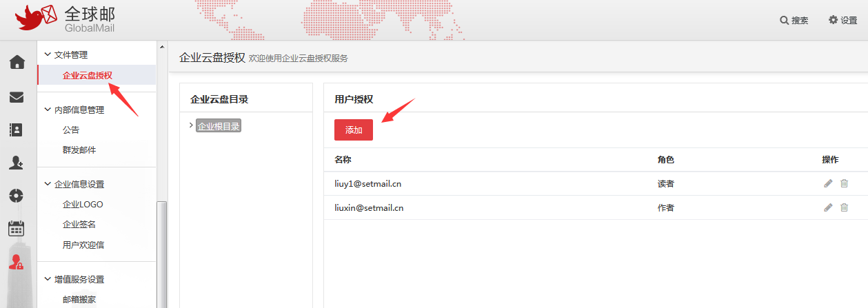Select the 企业根目录 folder node
868x308 pixels.
(x=219, y=126)
